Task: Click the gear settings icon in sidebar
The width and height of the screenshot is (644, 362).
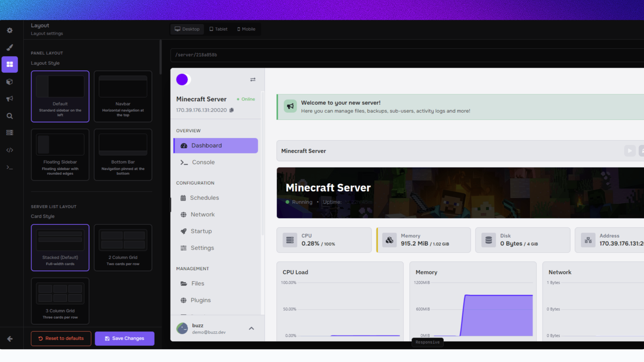Action: coord(10,30)
